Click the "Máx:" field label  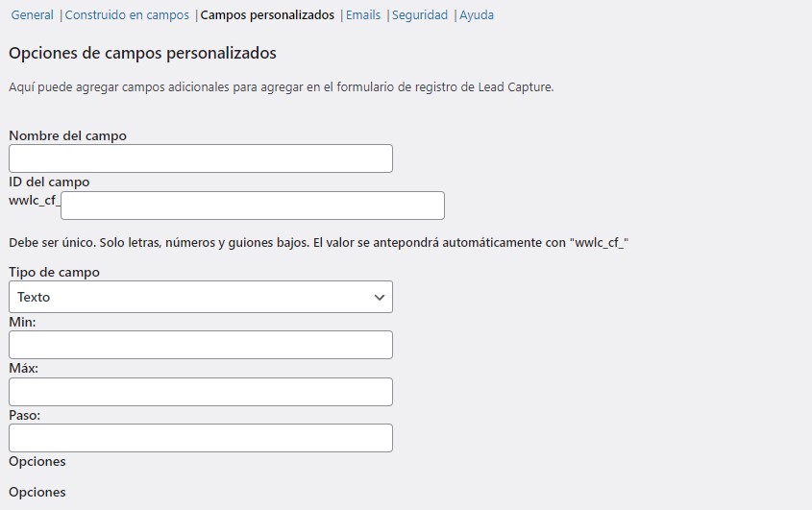pos(23,368)
